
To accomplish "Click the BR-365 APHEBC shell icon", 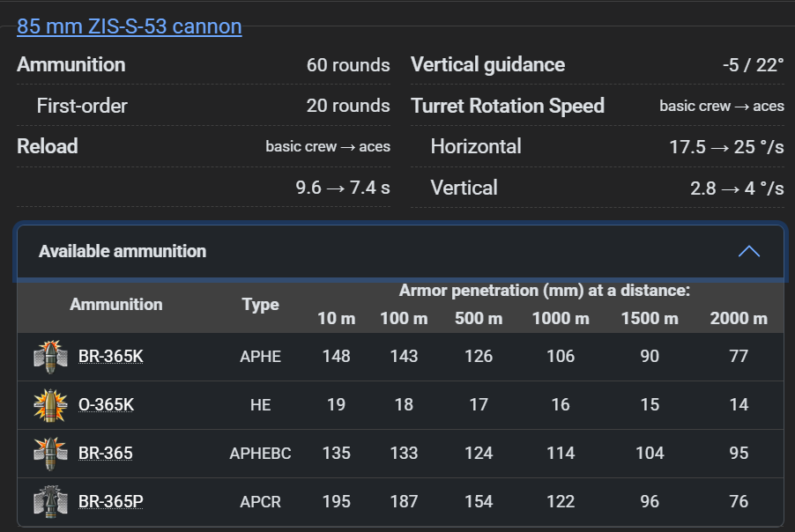I will pos(50,454).
